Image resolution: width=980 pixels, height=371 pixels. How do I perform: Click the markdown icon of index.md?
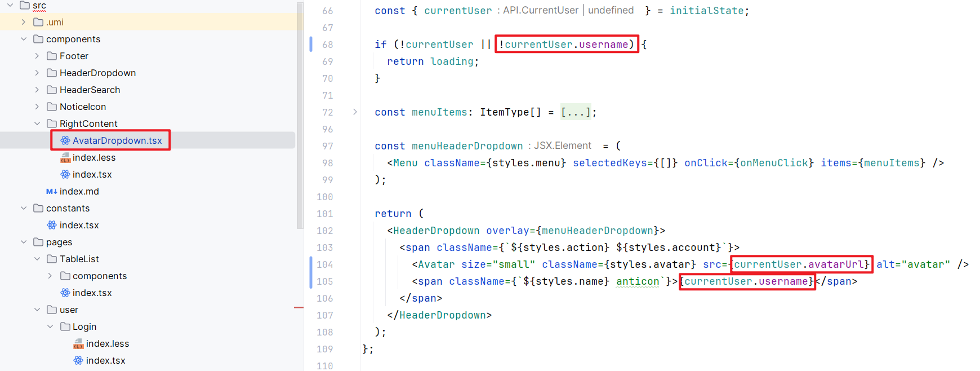point(52,192)
